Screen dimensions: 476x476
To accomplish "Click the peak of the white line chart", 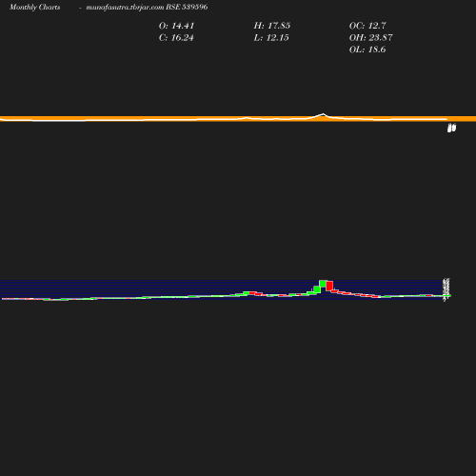I will [x=323, y=114].
